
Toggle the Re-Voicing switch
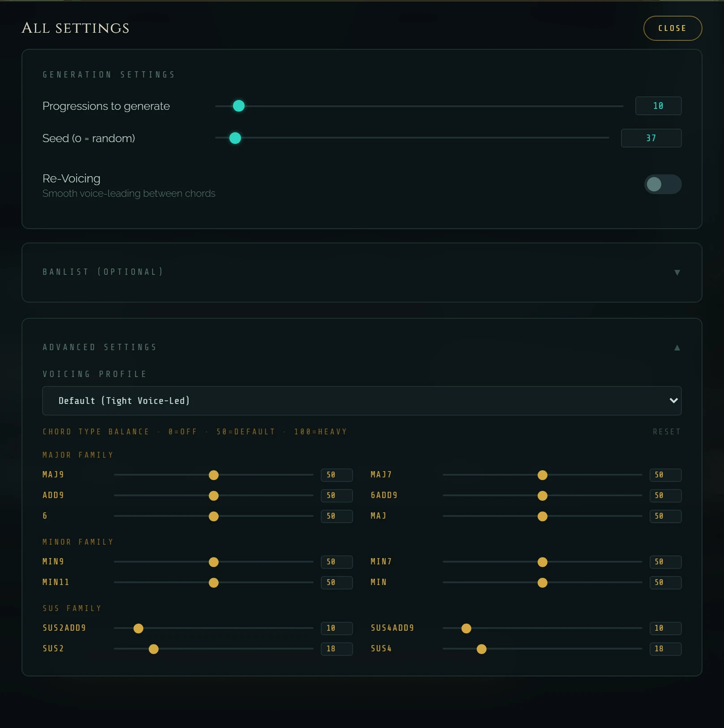(x=663, y=184)
